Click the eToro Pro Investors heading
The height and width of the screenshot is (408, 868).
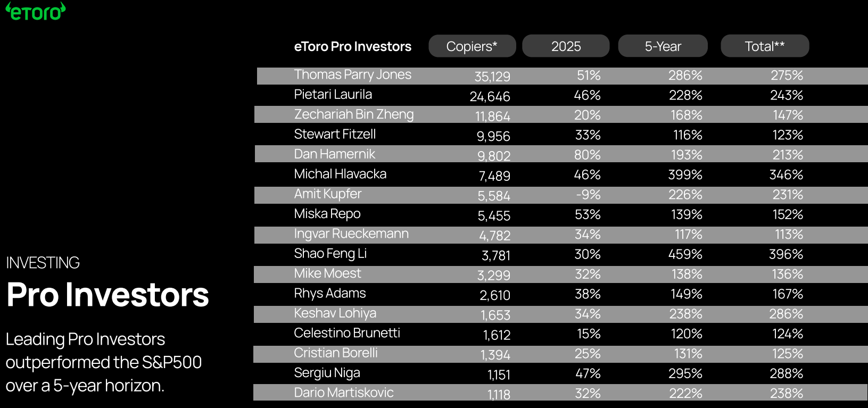[352, 47]
